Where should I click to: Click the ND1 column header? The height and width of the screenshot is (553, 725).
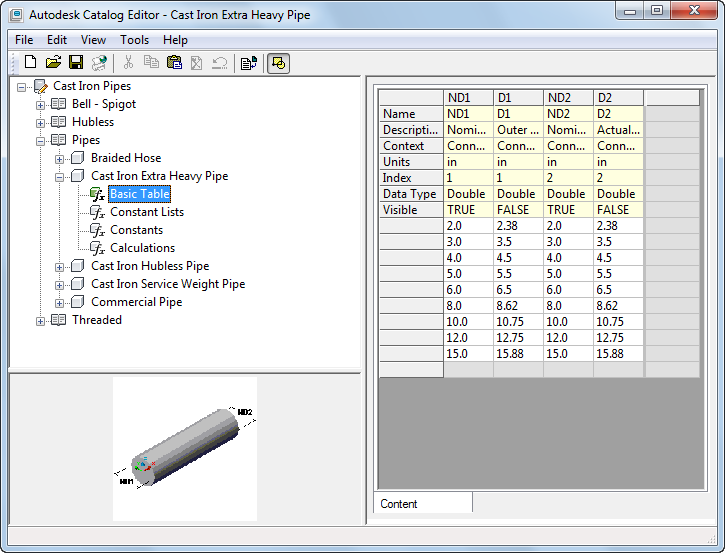(x=468, y=98)
